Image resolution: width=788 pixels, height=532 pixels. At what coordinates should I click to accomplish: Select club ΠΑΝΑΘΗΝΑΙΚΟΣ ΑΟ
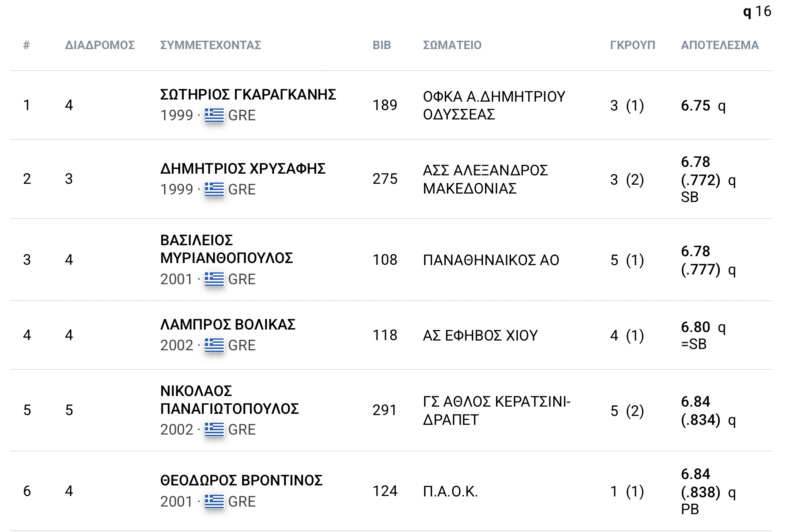(491, 260)
